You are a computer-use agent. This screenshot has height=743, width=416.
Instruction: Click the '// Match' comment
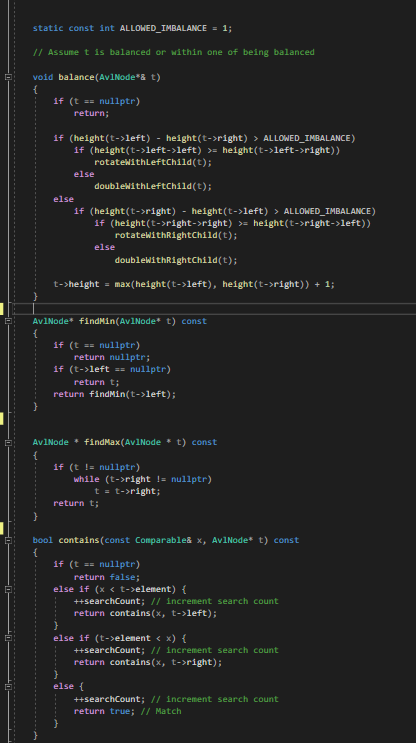coord(161,711)
